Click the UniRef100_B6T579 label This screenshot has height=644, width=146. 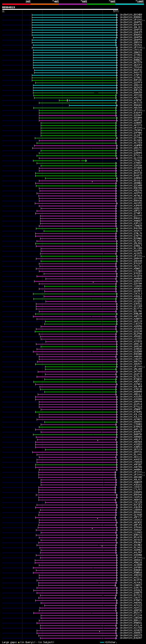tap(131, 63)
